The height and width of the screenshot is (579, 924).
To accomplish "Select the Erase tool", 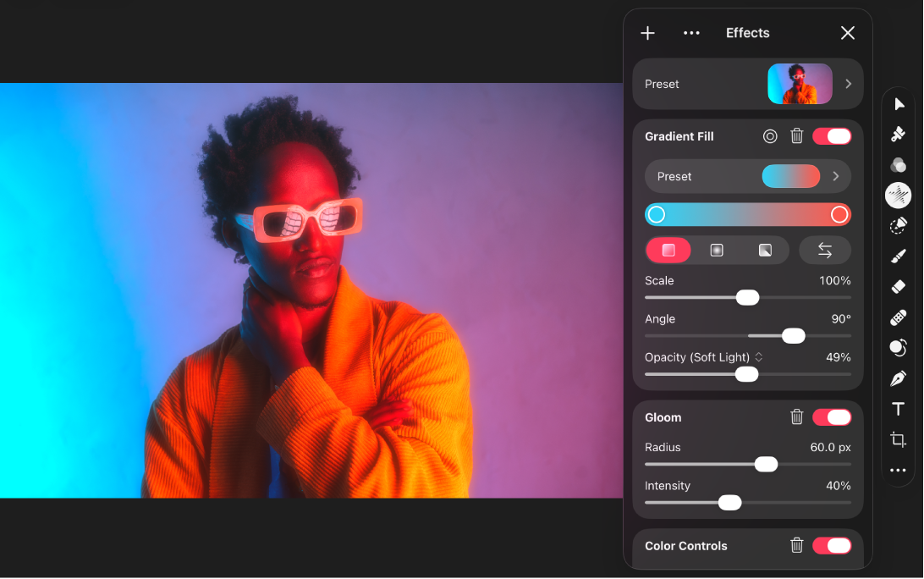I will [x=898, y=287].
